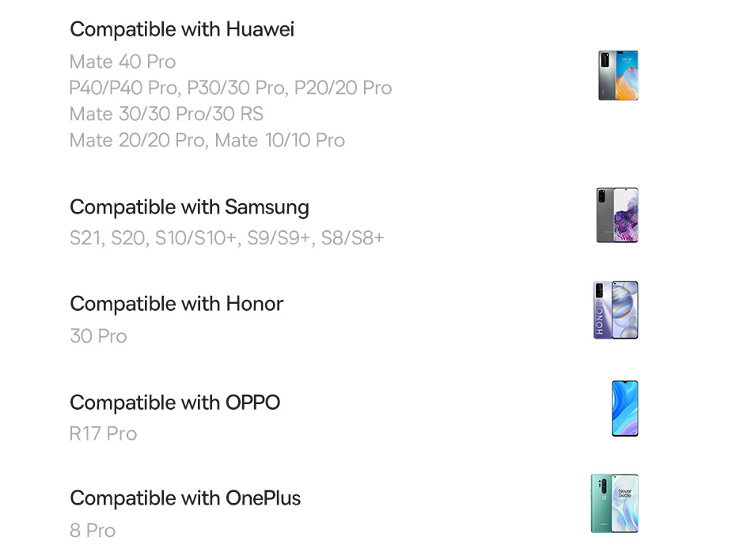Image resolution: width=736 pixels, height=560 pixels.
Task: Open the green OnePlus phone image
Action: [614, 504]
